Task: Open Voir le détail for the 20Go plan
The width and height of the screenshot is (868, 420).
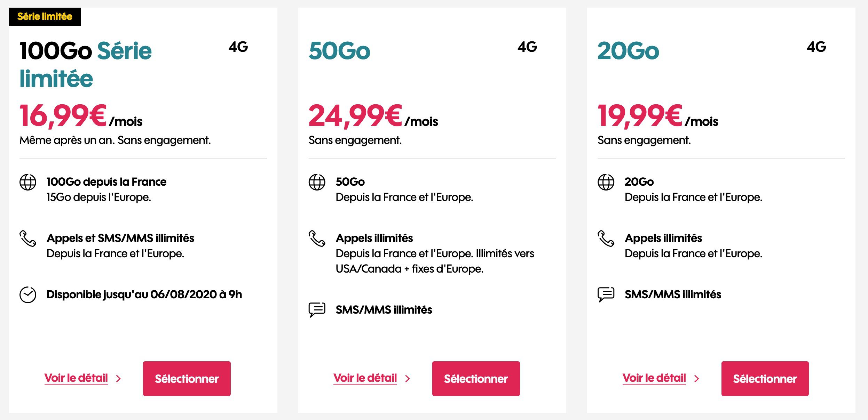Action: click(654, 378)
